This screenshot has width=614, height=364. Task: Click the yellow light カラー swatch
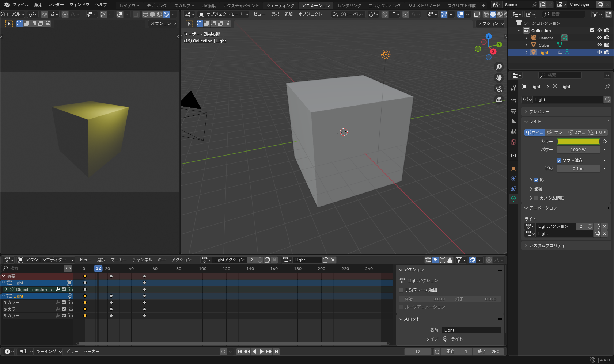[578, 141]
